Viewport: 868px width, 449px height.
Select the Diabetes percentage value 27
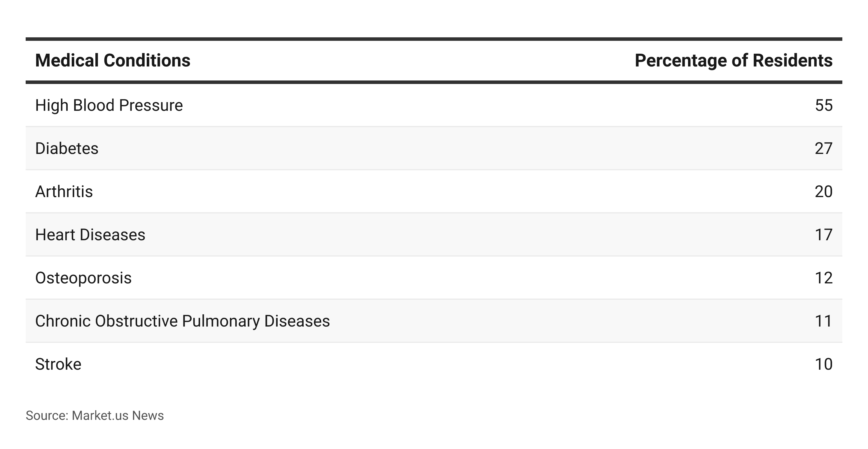point(824,148)
